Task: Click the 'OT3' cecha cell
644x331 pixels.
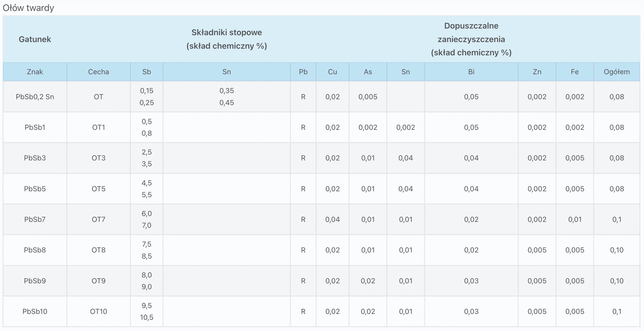Action: 98,158
